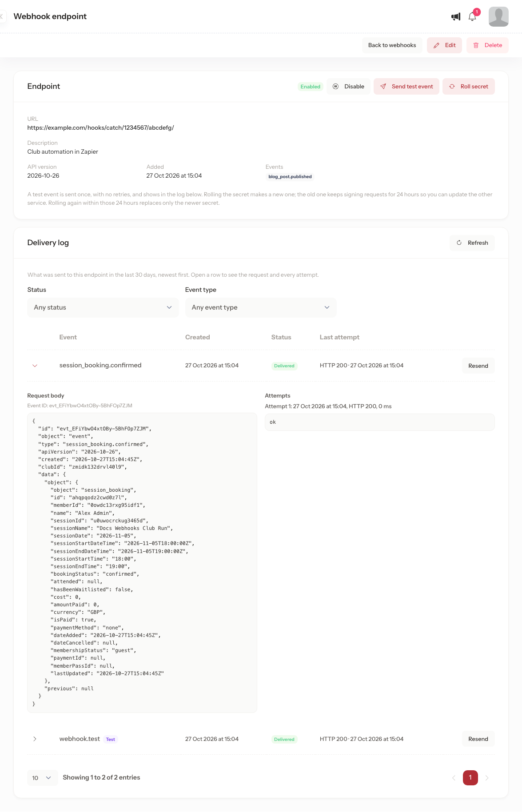
Task: Click Delivered badge in webhook.test row
Action: tap(284, 740)
